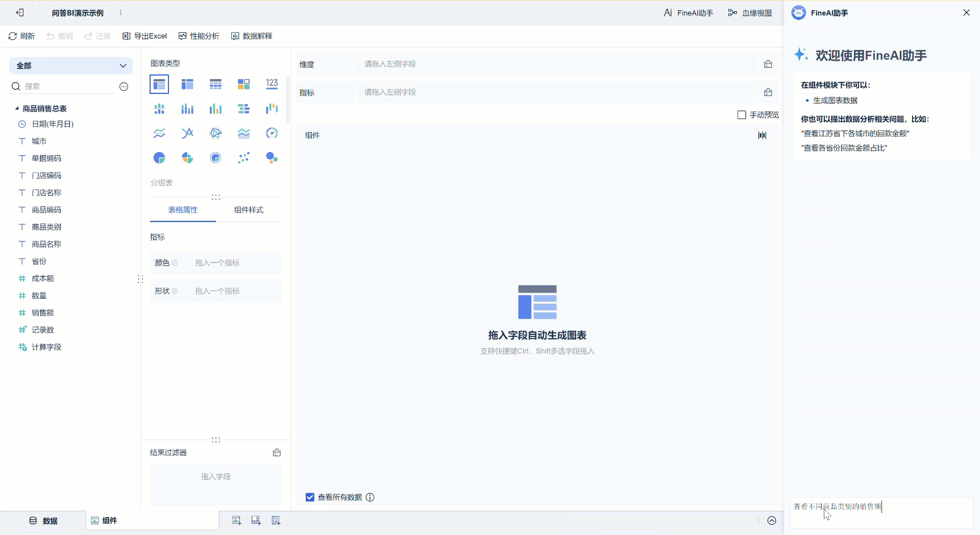The height and width of the screenshot is (535, 980).
Task: Select the radar chart type
Action: tap(215, 133)
